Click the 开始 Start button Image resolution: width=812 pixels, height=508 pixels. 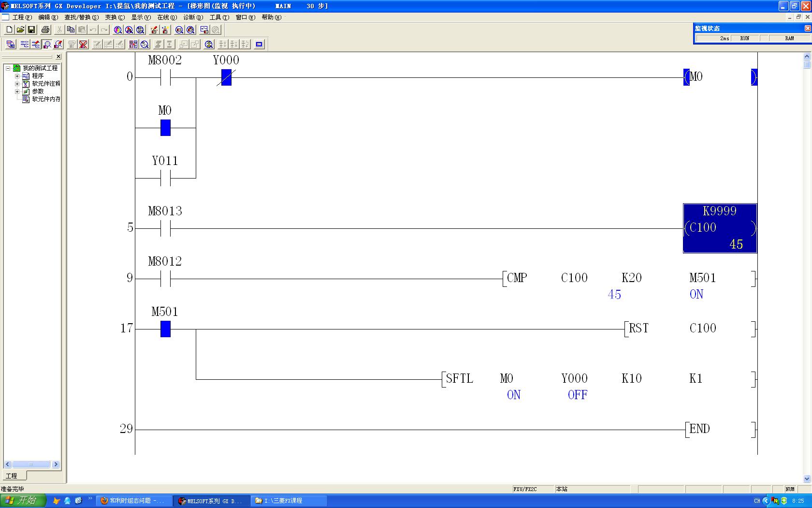23,501
